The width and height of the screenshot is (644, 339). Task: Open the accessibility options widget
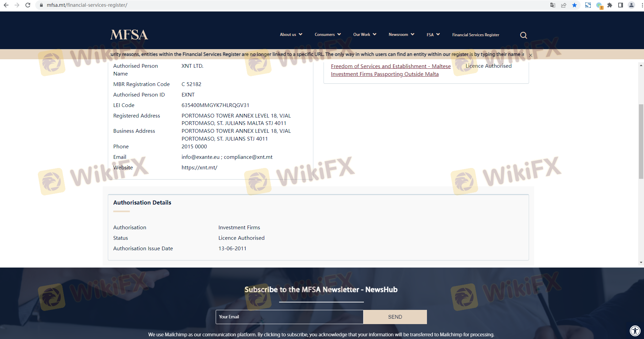(x=635, y=331)
